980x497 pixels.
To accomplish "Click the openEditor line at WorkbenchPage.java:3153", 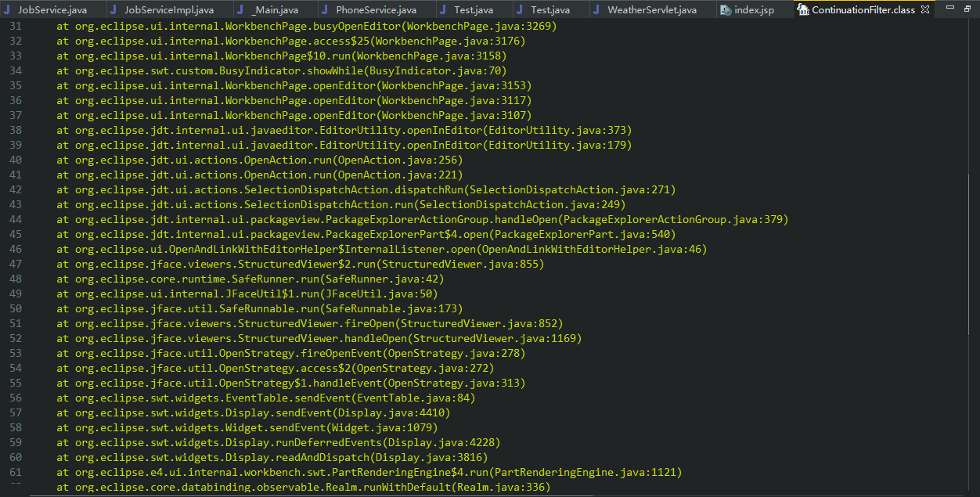I will pos(294,85).
